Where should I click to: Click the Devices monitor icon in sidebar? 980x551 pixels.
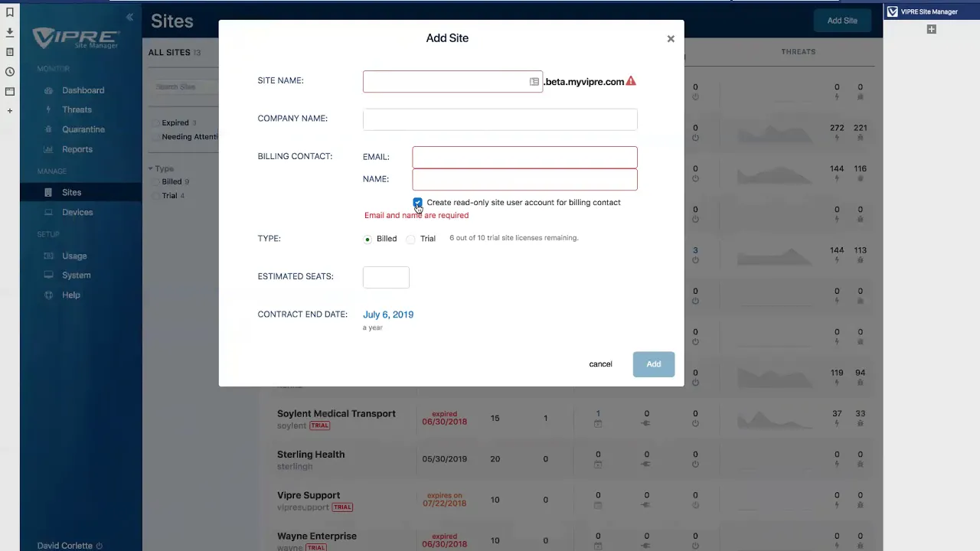pos(49,212)
